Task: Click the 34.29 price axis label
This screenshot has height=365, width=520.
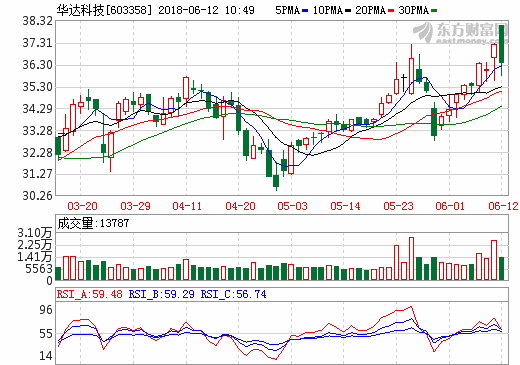Action: [x=37, y=109]
